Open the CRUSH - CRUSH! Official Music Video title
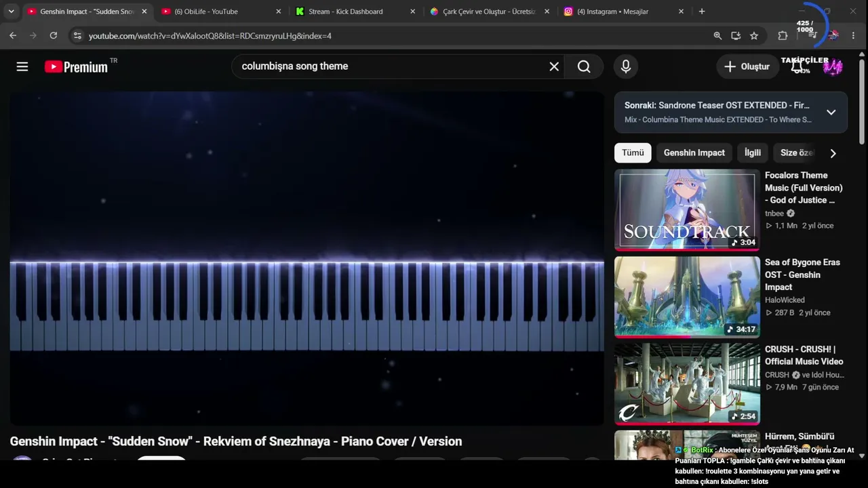Screen dimensions: 868x488 coord(804,355)
